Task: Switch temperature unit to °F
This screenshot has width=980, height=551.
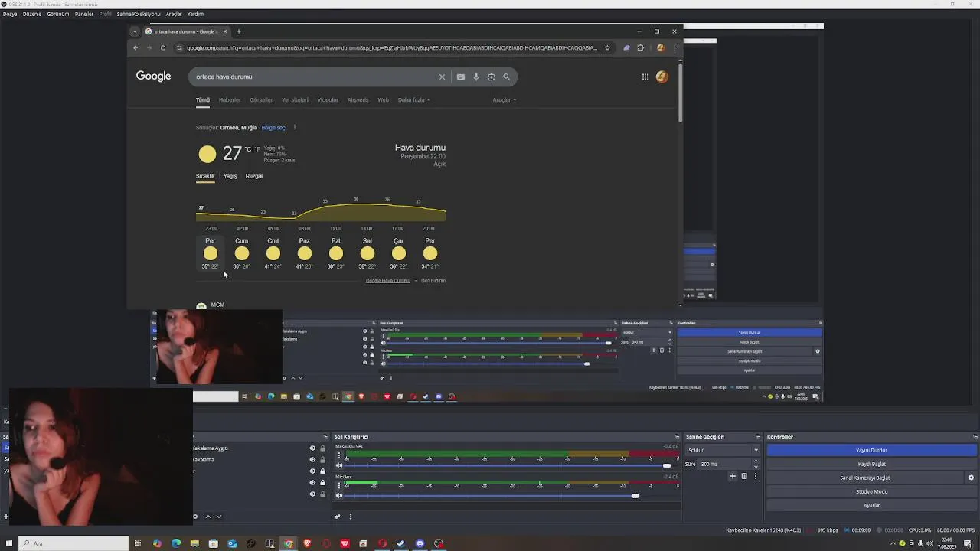Action: click(x=256, y=149)
